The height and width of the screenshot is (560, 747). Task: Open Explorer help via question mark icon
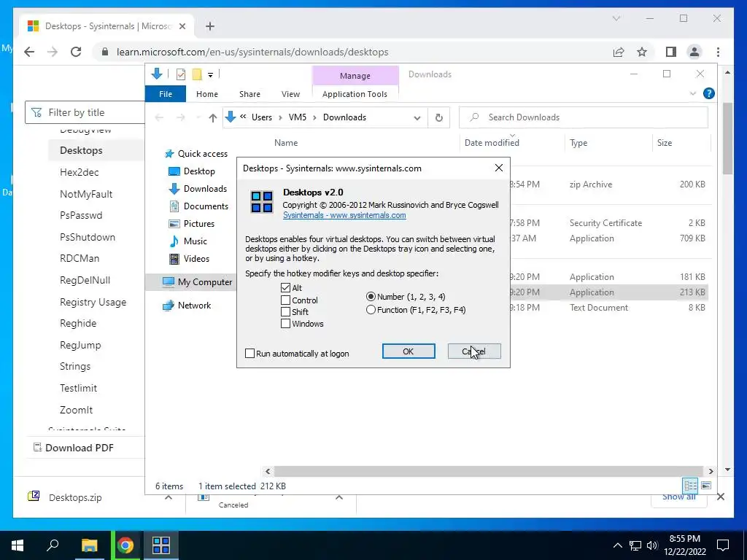(x=709, y=93)
